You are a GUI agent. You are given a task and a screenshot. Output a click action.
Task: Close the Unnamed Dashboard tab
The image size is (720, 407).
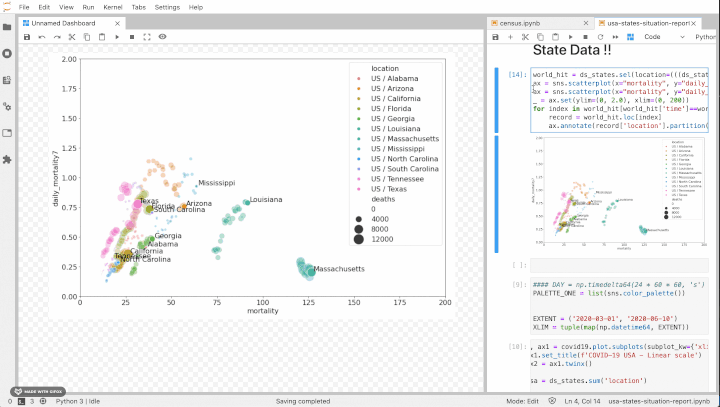(117, 23)
